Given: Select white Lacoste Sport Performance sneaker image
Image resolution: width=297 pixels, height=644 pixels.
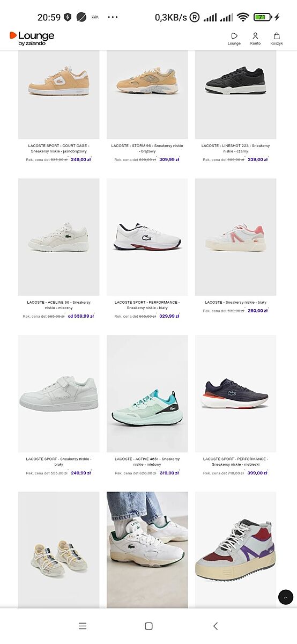Looking at the screenshot, I should point(147,237).
